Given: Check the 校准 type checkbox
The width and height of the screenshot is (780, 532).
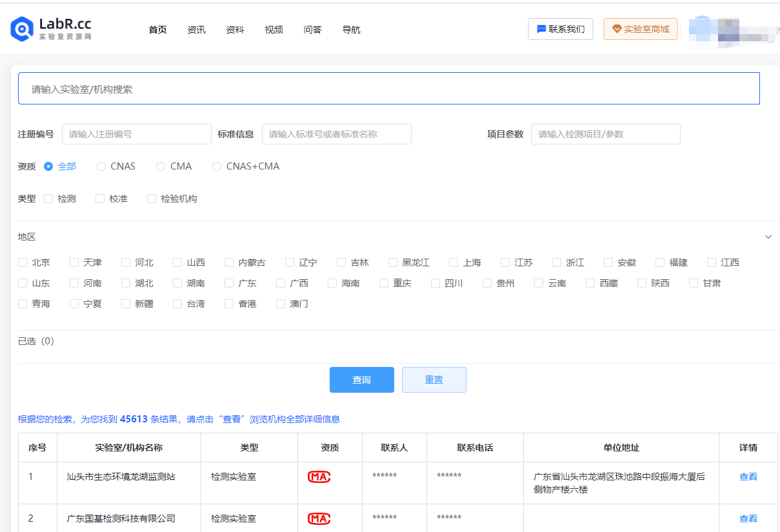Looking at the screenshot, I should tap(100, 199).
